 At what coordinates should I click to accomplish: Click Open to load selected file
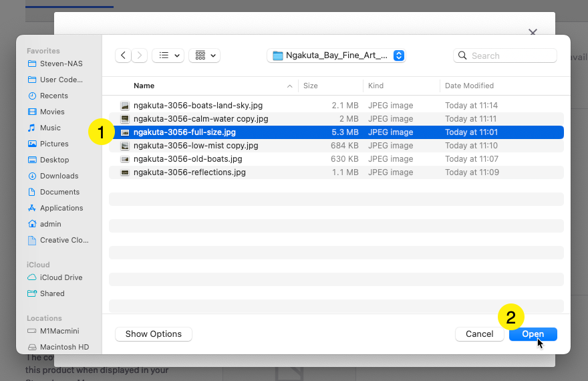pos(533,334)
